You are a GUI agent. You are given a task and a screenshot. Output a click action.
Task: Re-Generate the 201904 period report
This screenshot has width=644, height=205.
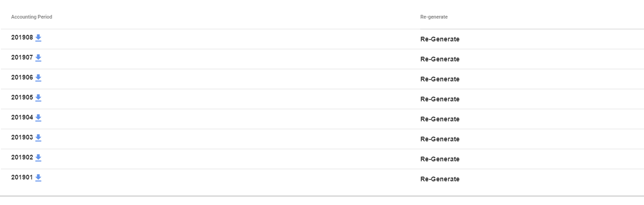(440, 119)
